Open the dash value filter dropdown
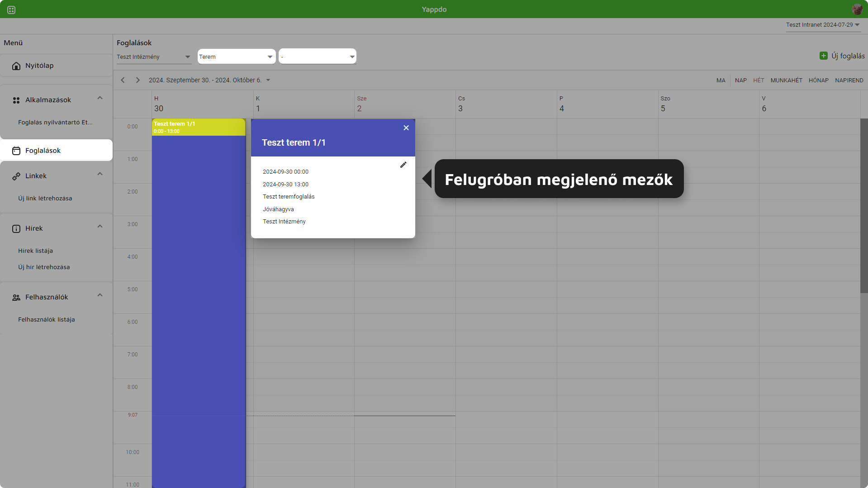Screen dimensions: 868x488 318,57
